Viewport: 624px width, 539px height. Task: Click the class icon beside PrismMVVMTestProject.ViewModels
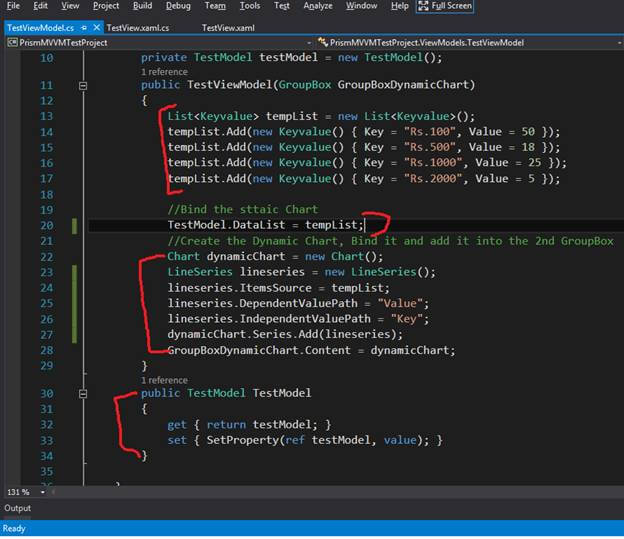[323, 42]
